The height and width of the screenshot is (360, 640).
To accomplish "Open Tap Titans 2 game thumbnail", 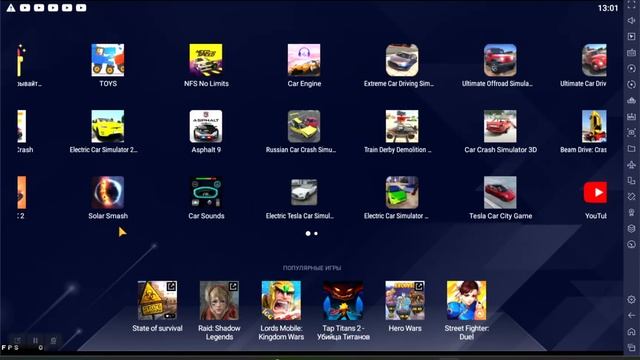I will pos(343,300).
